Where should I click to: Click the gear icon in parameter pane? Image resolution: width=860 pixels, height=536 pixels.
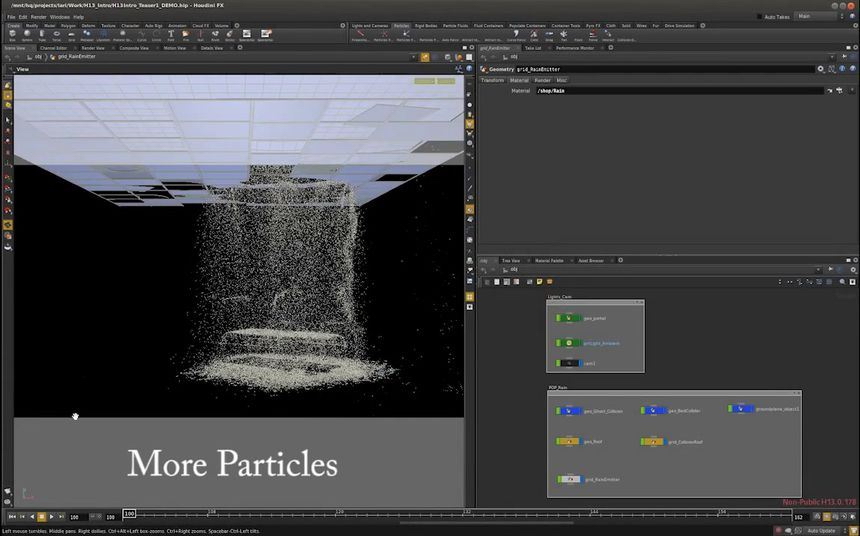tap(821, 69)
